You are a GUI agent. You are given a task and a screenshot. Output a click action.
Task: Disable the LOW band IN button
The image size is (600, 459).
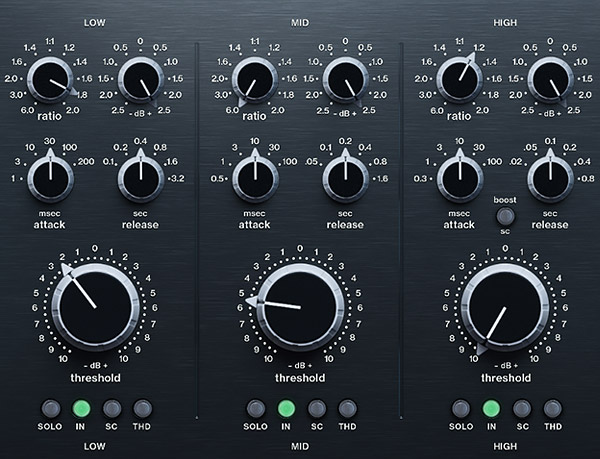coord(81,409)
